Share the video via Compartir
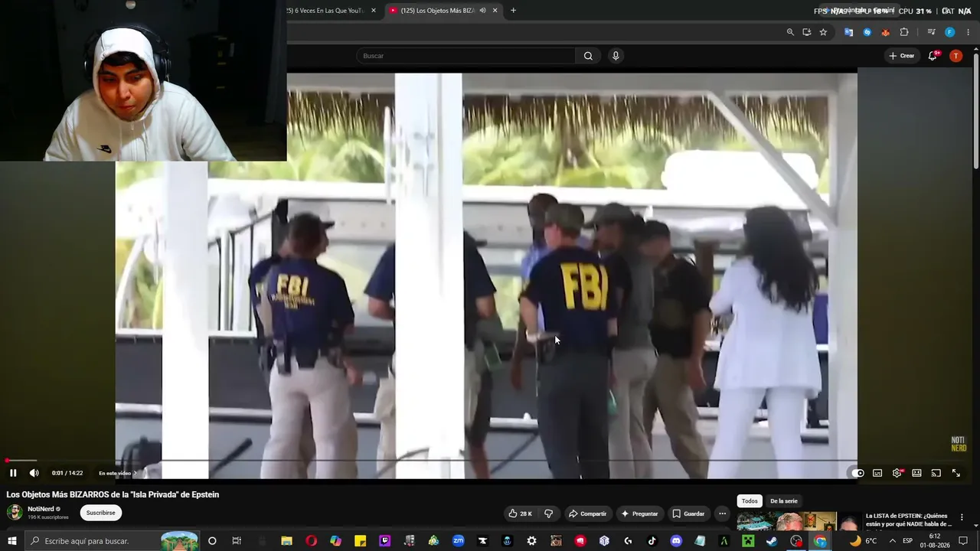Screen dimensions: 980x551 click(x=586, y=514)
